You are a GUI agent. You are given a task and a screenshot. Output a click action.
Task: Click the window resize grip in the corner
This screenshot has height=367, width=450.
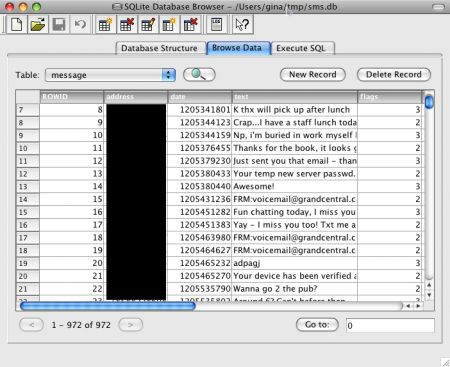coord(445,362)
